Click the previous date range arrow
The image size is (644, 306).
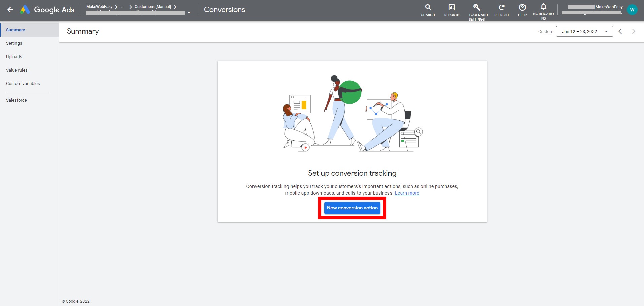click(620, 31)
